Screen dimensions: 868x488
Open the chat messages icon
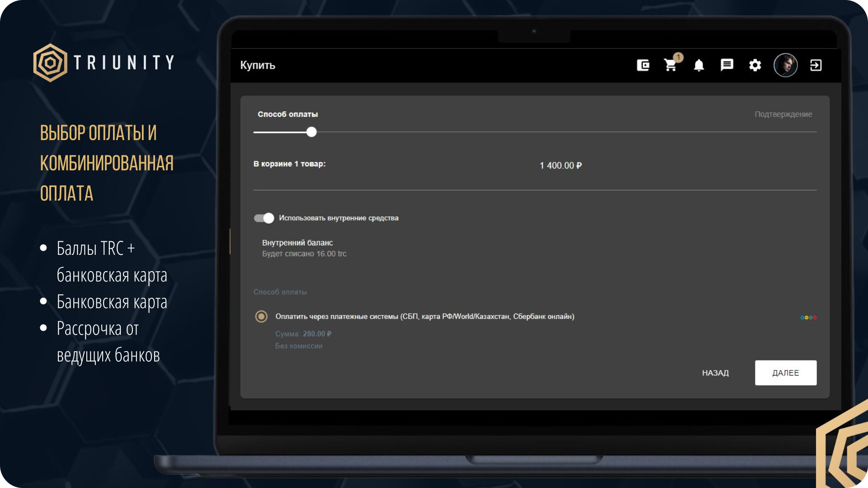point(726,65)
